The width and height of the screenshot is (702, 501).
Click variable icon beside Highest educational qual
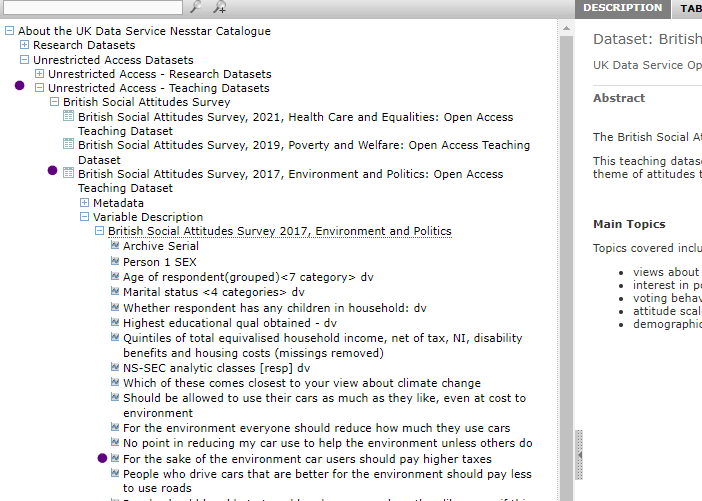(115, 322)
